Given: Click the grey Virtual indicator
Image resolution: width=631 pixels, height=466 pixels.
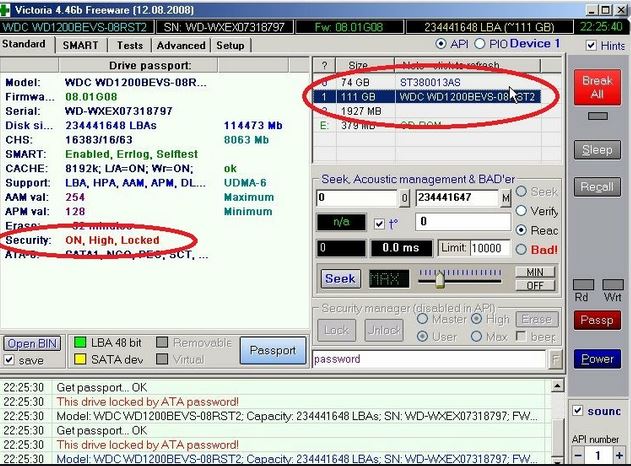Looking at the screenshot, I should (162, 359).
